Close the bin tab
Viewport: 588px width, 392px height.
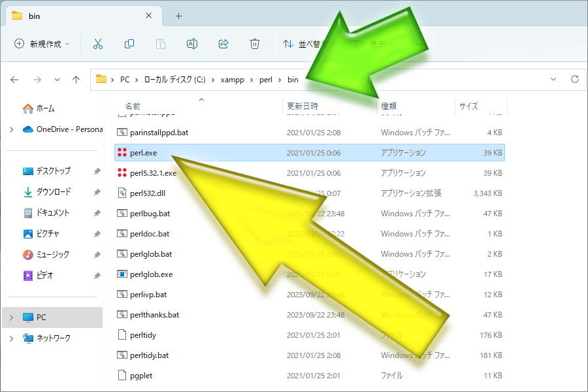click(x=149, y=16)
